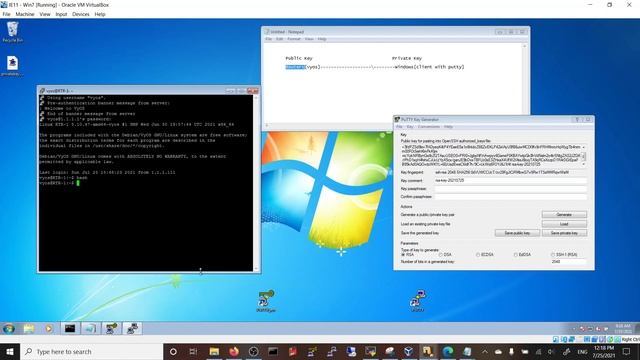
Task: Open the host notification center icon
Action: (627, 351)
